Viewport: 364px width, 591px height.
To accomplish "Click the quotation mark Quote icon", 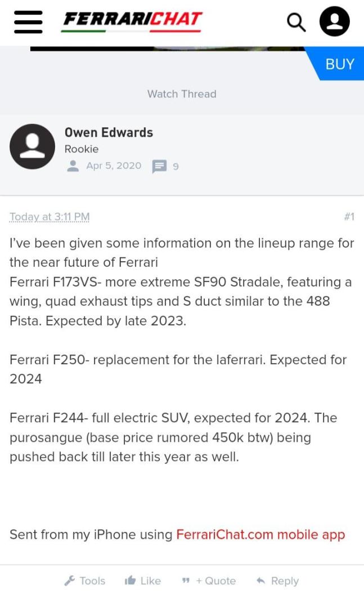I will click(x=186, y=581).
